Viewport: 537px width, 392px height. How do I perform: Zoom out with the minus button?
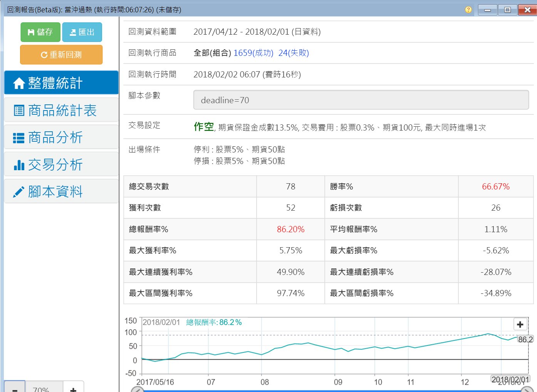(x=15, y=388)
